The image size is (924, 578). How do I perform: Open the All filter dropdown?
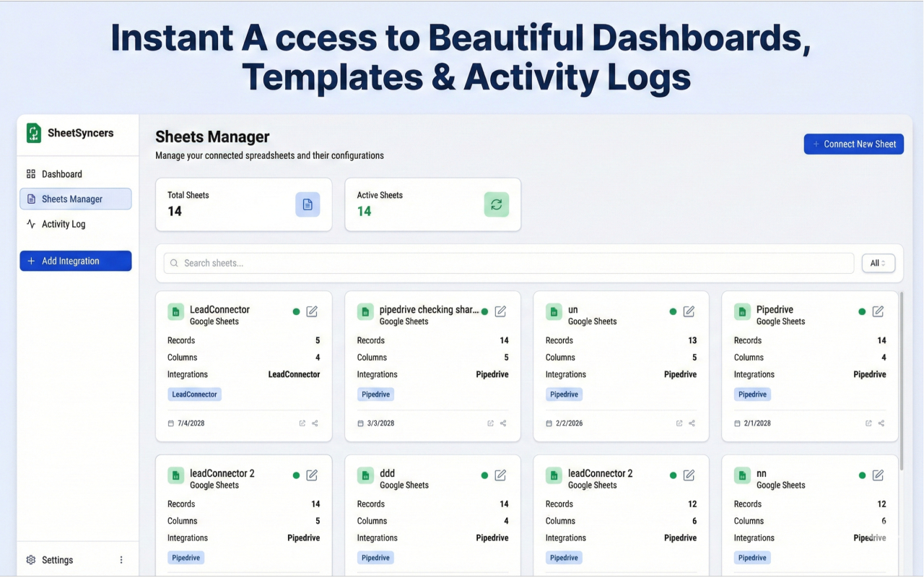click(878, 263)
